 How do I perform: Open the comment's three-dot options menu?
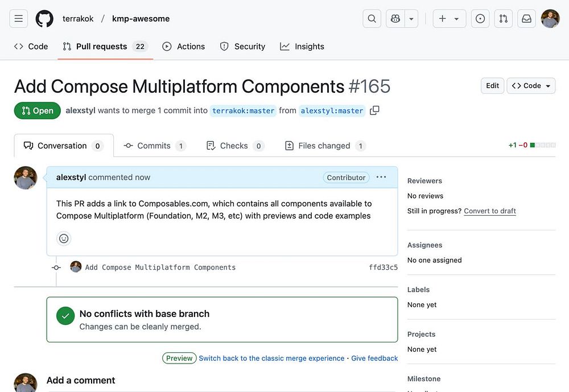[381, 177]
